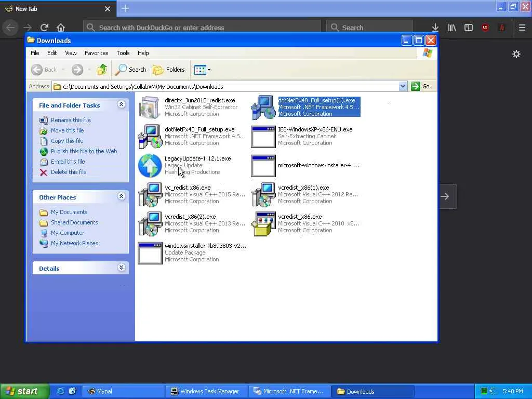Open the Address bar dropdown arrow
The width and height of the screenshot is (532, 399).
[x=403, y=86]
